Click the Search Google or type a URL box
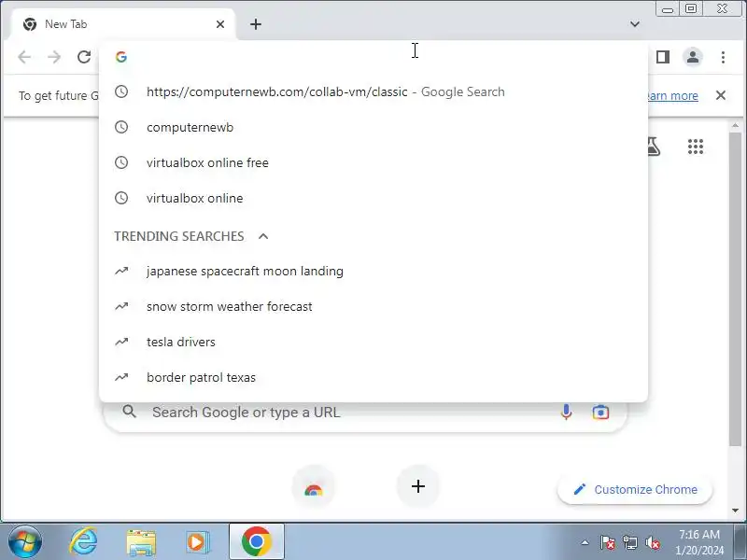Viewport: 747px width, 560px height. pos(364,412)
